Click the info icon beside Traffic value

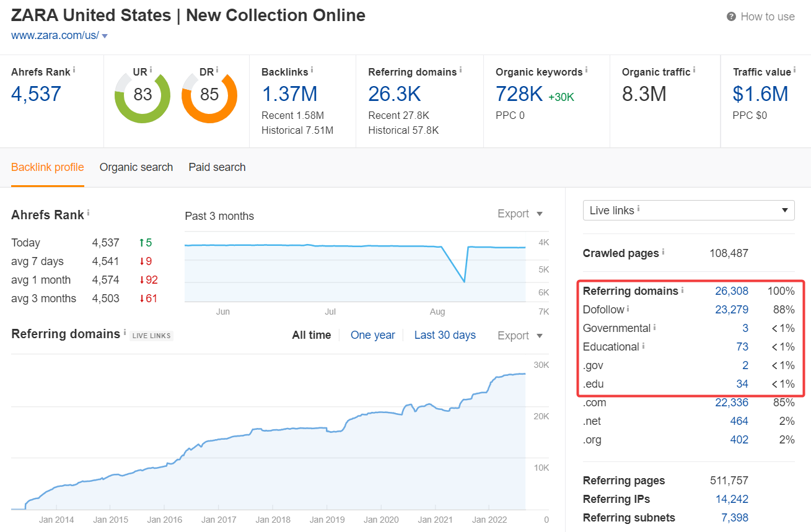[795, 70]
